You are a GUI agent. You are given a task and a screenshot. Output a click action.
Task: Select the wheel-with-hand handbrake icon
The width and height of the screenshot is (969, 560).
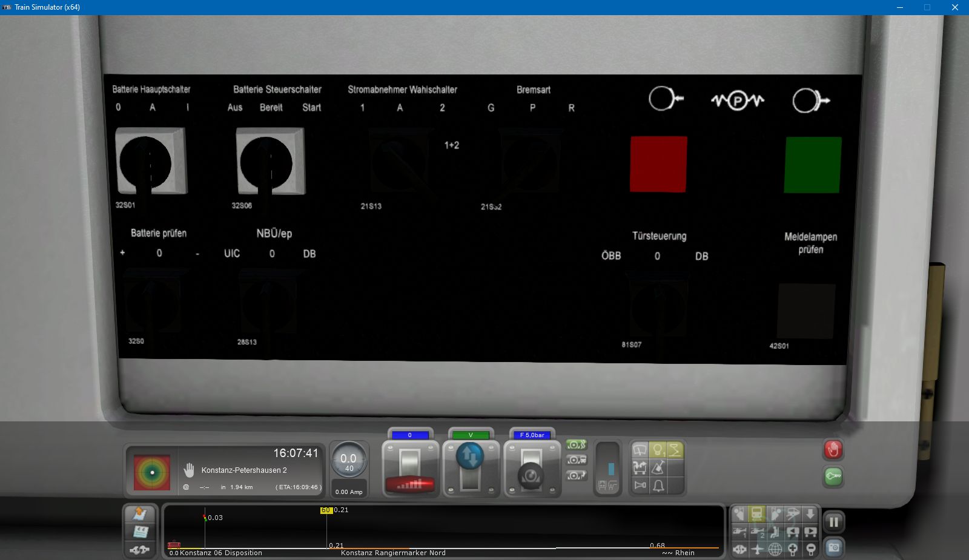click(x=577, y=475)
